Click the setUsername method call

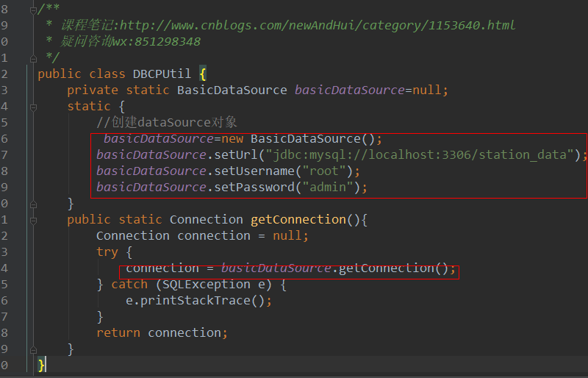pyautogui.click(x=254, y=171)
